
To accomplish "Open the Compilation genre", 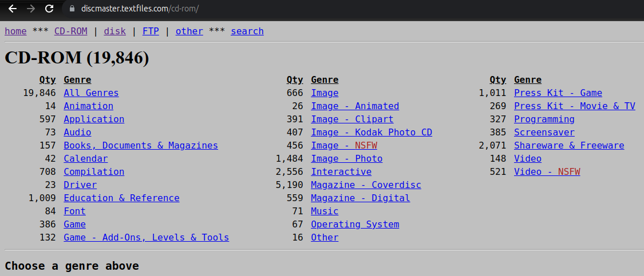I will (x=94, y=172).
